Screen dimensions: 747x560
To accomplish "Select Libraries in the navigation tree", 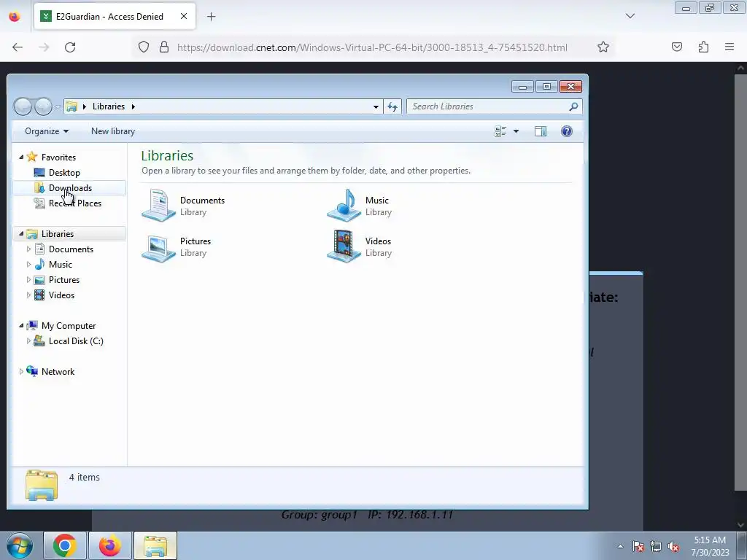I will coord(57,234).
